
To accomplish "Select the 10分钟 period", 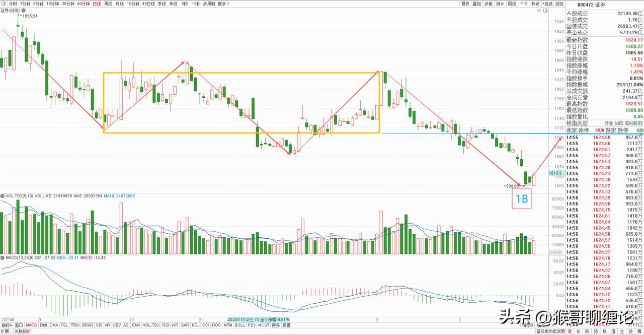I will pyautogui.click(x=133, y=3).
